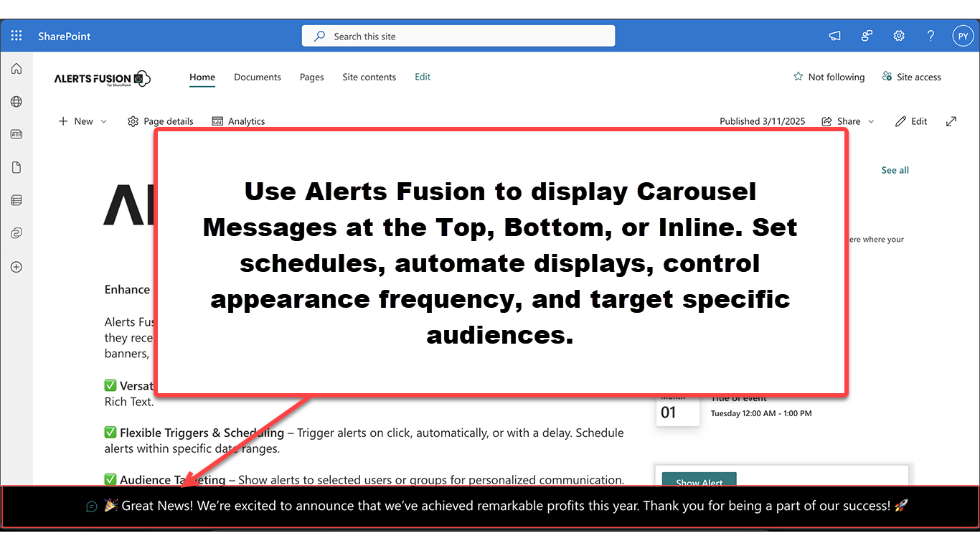The height and width of the screenshot is (551, 980).
Task: Click the chat bubble icon in alert bar
Action: tap(92, 507)
